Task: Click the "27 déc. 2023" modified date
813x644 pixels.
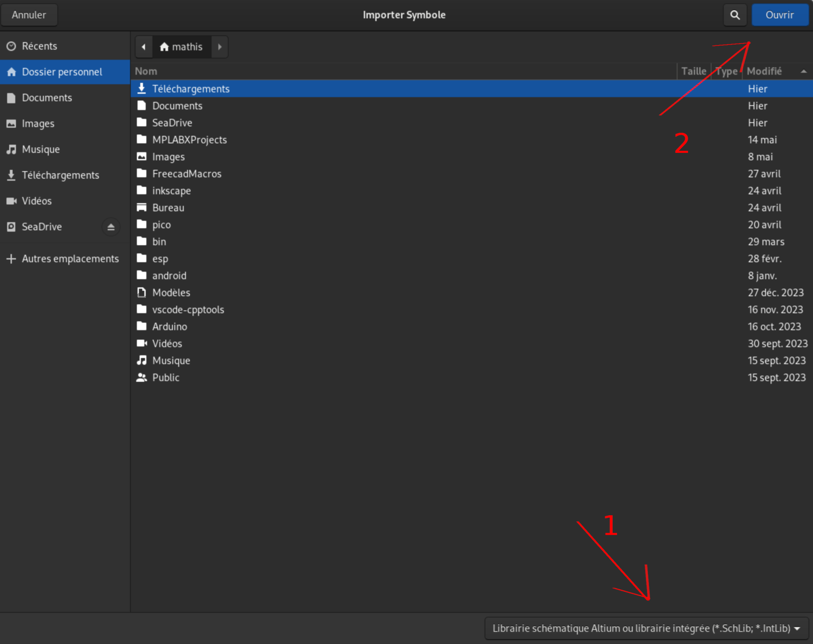Action: click(776, 293)
